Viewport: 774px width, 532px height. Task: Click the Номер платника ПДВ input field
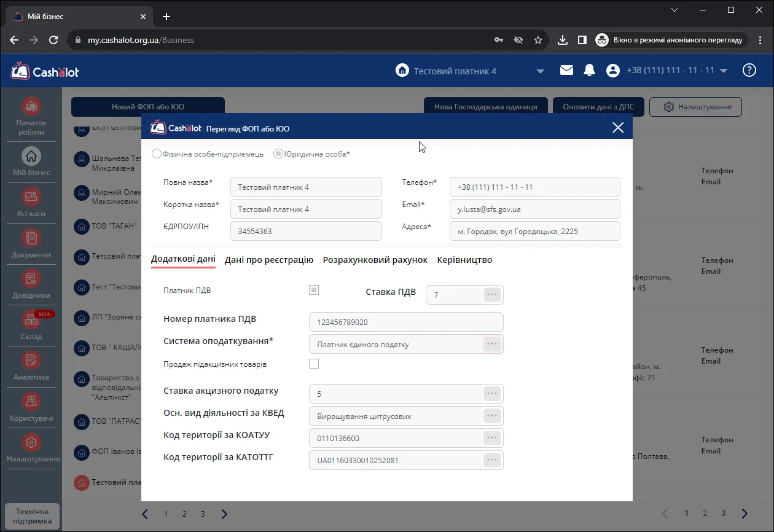(406, 322)
